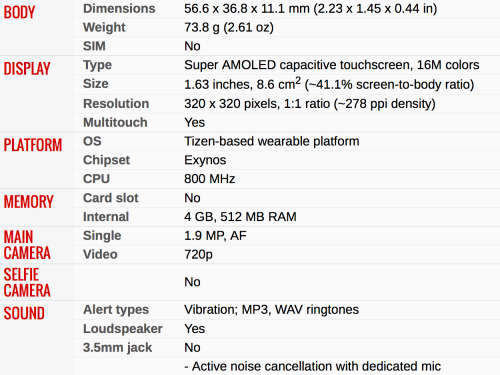The width and height of the screenshot is (500, 375).
Task: Open the Chipset spec label
Action: 106,160
